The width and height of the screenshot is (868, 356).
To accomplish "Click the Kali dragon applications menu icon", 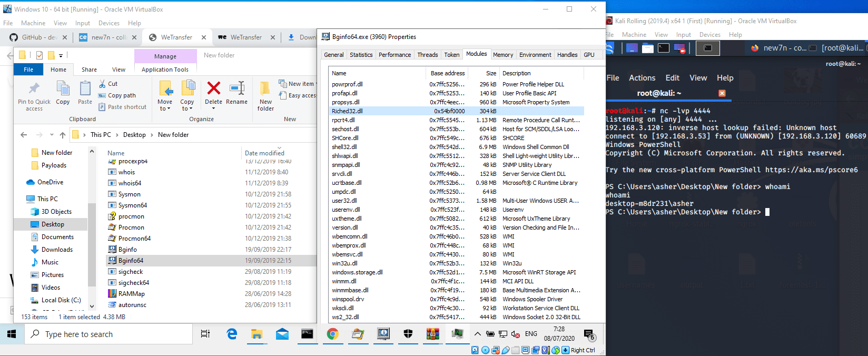I will (x=610, y=48).
